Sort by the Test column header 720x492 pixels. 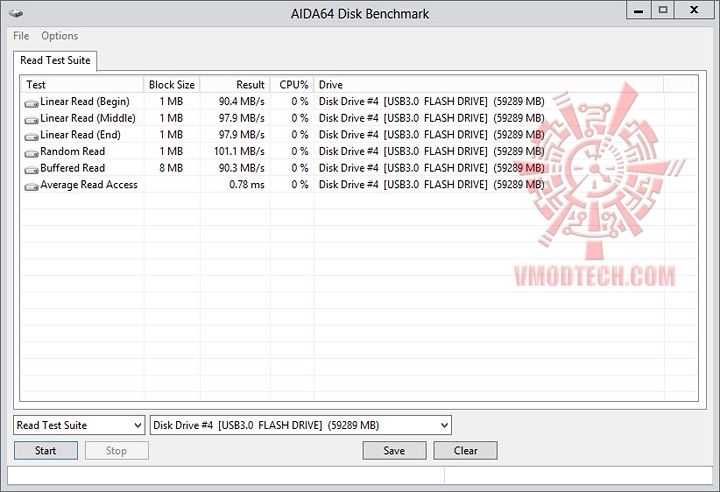click(82, 85)
